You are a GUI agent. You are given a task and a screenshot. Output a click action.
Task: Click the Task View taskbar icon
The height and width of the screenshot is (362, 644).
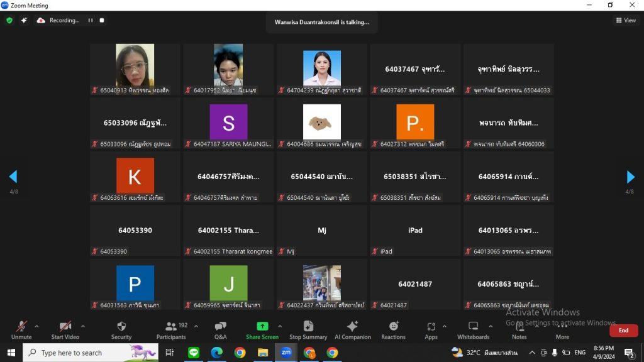pyautogui.click(x=170, y=353)
